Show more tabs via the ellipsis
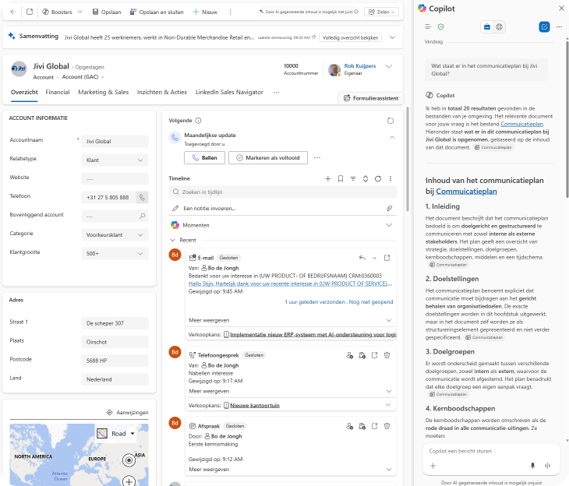Image resolution: width=569 pixels, height=486 pixels. [276, 92]
